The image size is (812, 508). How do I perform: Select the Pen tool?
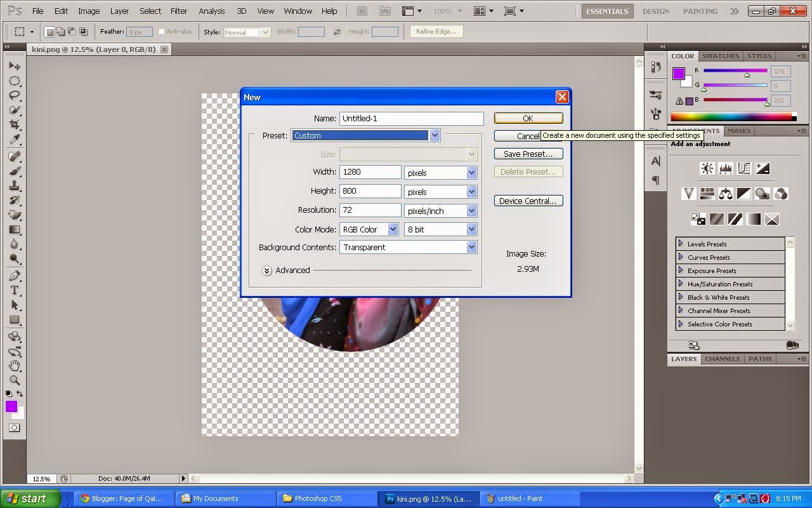tap(15, 276)
